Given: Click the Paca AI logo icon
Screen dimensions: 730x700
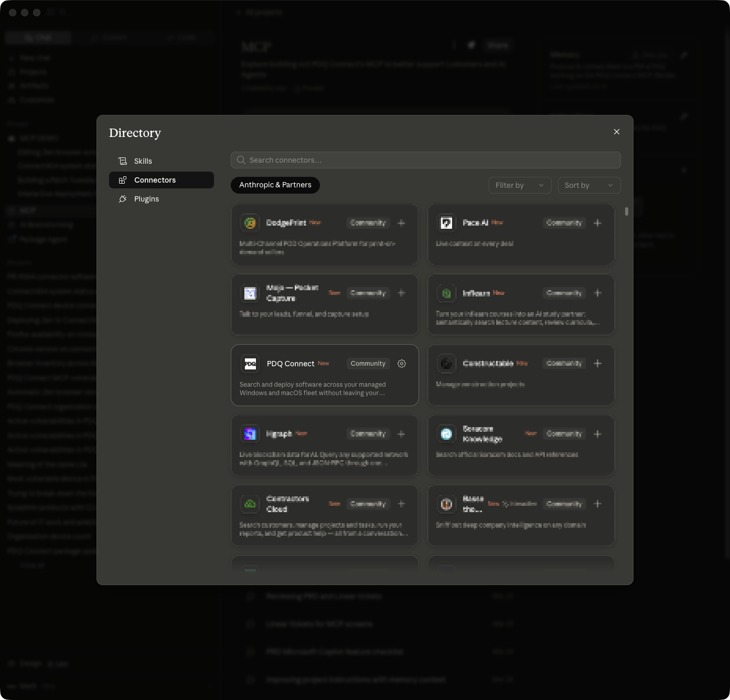Looking at the screenshot, I should [x=446, y=223].
